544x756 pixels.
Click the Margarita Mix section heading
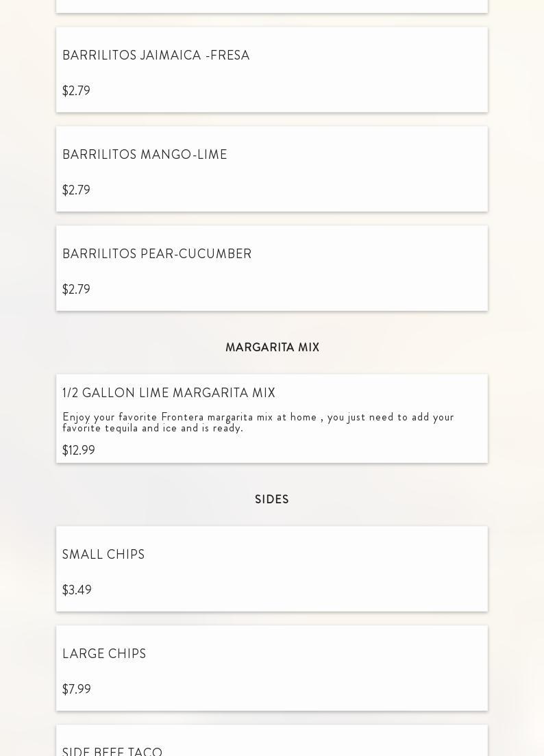click(272, 348)
